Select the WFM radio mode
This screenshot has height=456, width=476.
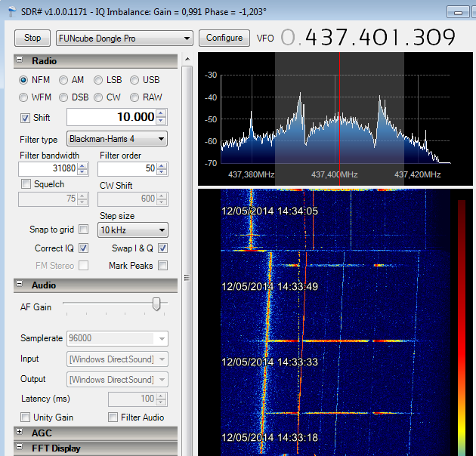coord(24,97)
